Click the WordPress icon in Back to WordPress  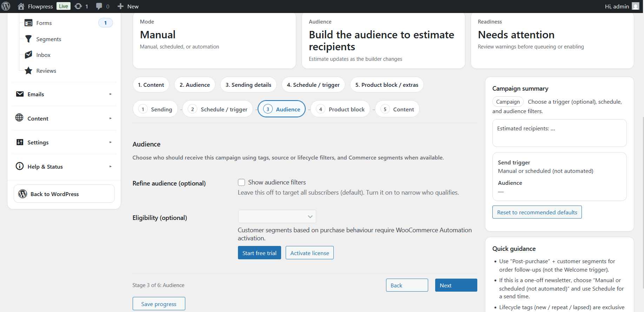click(x=23, y=194)
